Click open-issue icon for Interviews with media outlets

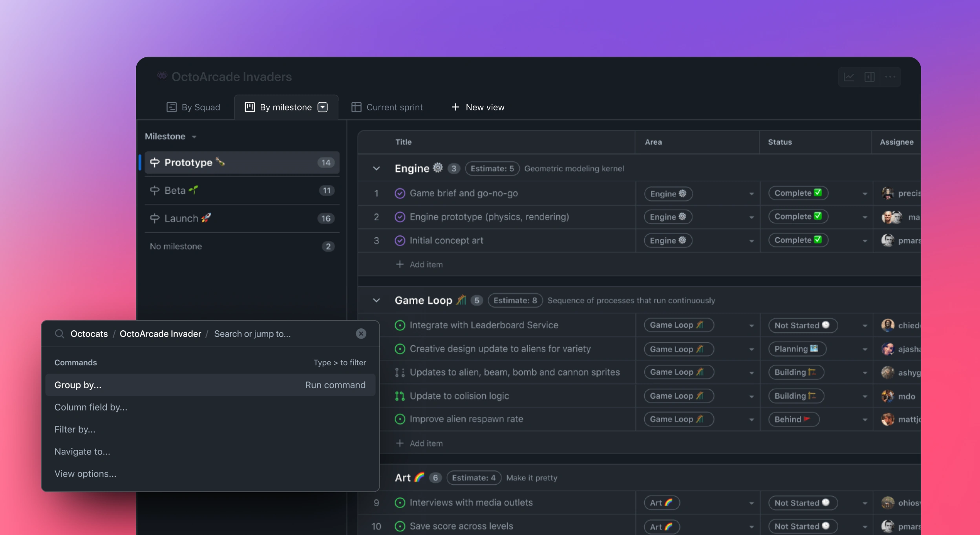(x=400, y=503)
